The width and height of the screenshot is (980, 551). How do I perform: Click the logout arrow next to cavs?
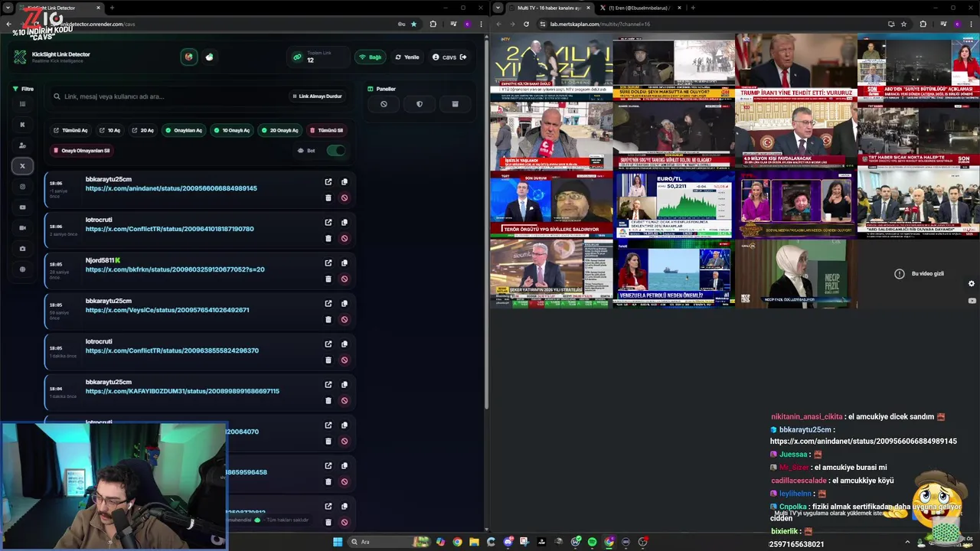point(463,57)
